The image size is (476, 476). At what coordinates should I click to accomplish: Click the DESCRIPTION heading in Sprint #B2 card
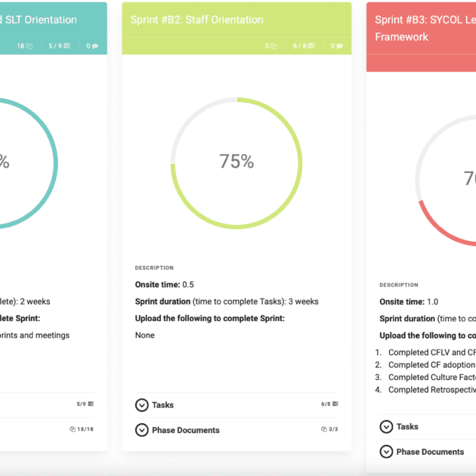pyautogui.click(x=154, y=267)
